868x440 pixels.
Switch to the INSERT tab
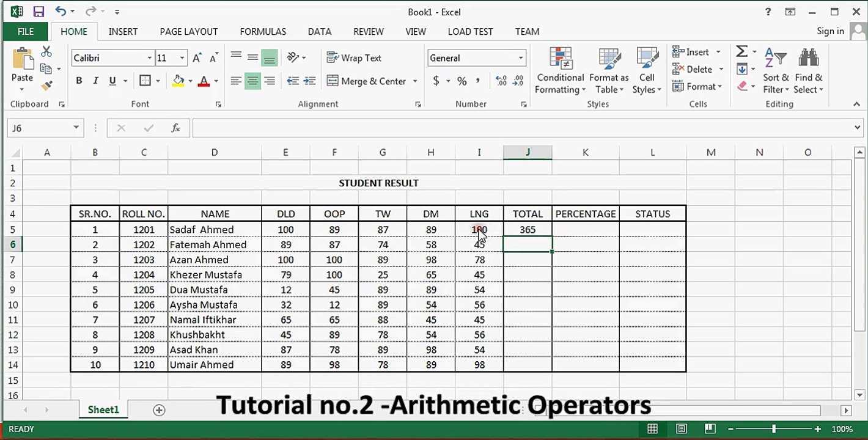click(123, 32)
